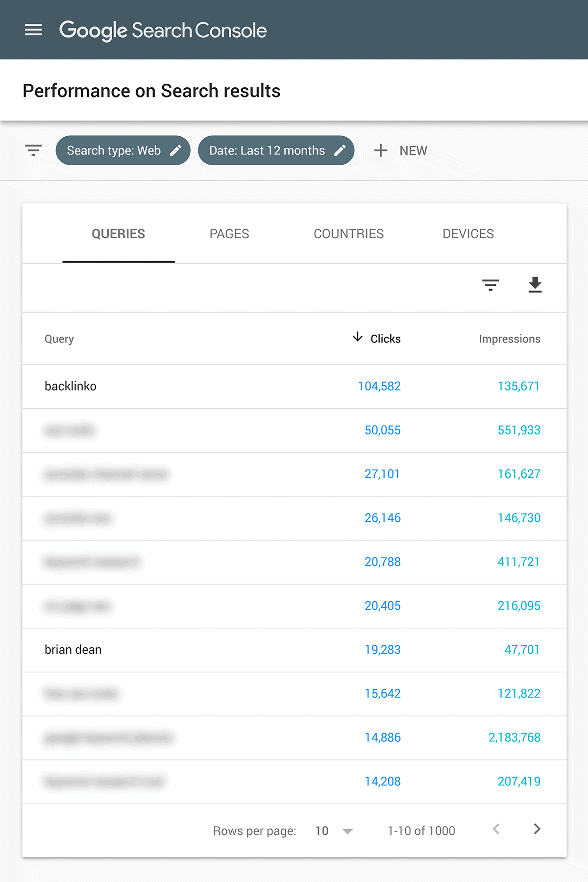The image size is (588, 882).
Task: Click impressions value 207,419
Action: pyautogui.click(x=519, y=782)
